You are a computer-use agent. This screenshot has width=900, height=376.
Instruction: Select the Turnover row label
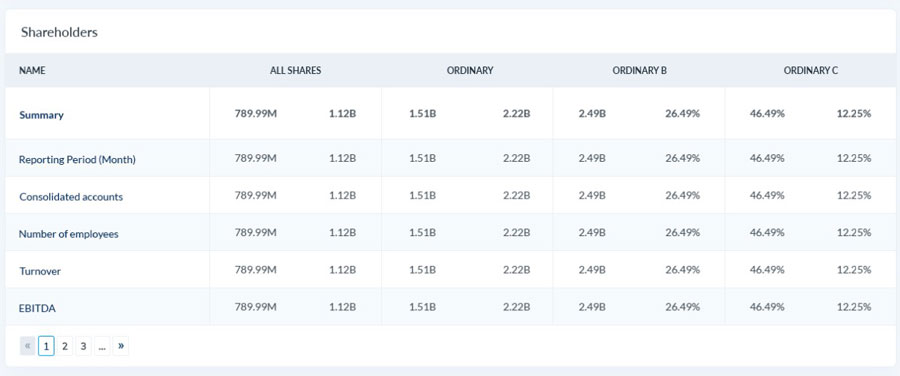(x=40, y=271)
